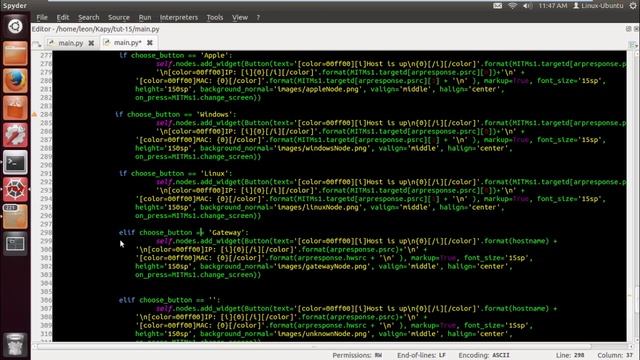Open the ? help menu
This screenshot has height=360, width=640.
(258, 18)
